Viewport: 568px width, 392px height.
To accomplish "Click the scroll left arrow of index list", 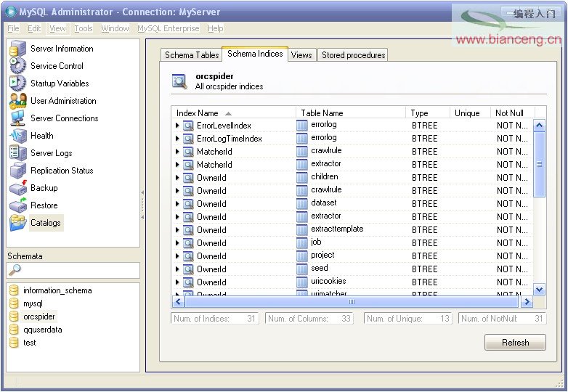I will point(178,301).
